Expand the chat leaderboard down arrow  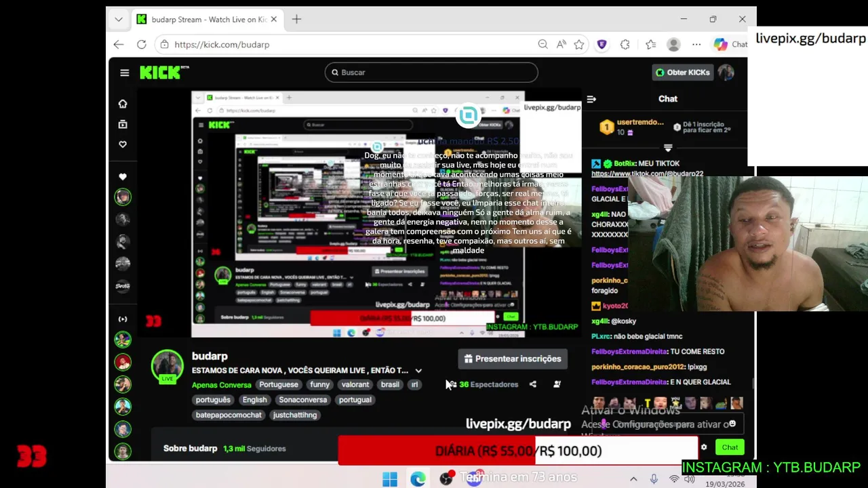[668, 148]
